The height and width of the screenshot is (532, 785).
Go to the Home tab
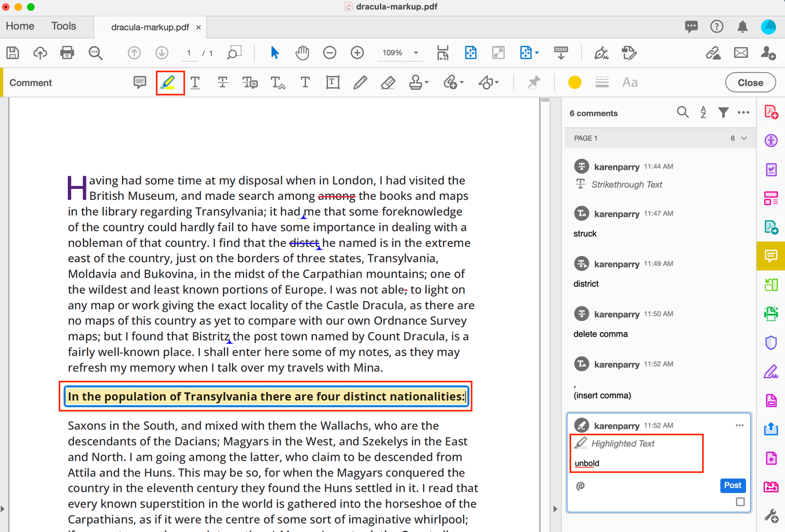20,26
